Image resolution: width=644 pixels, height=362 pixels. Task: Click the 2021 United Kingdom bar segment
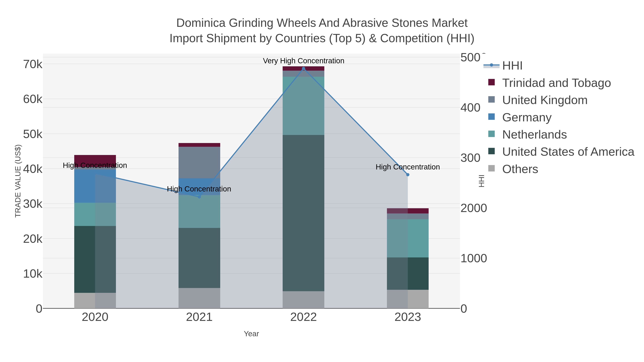coord(199,163)
